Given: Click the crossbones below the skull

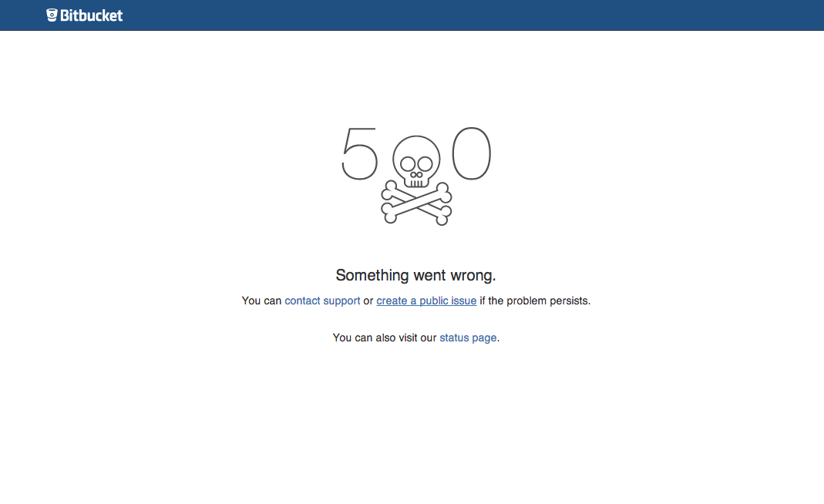Looking at the screenshot, I should click(x=416, y=203).
